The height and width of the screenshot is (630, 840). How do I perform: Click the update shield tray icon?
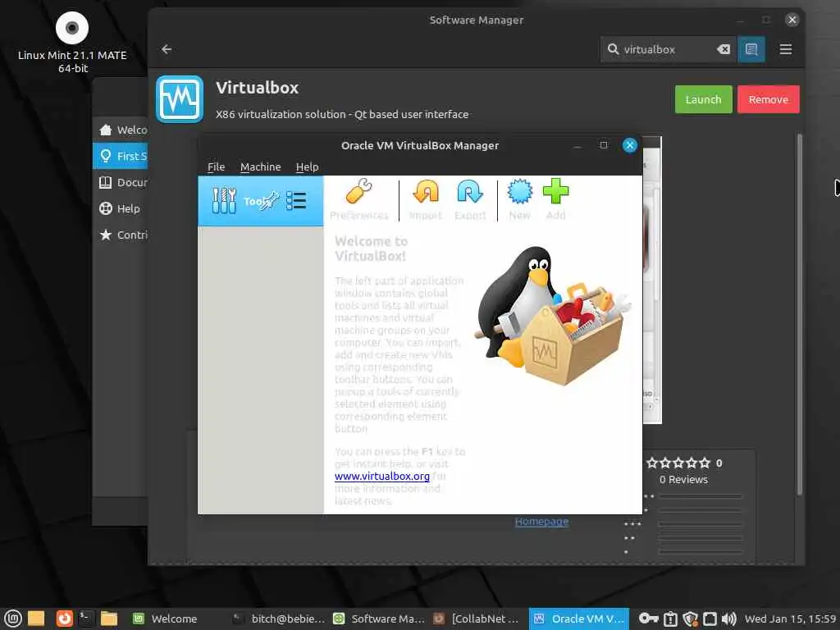(x=691, y=619)
